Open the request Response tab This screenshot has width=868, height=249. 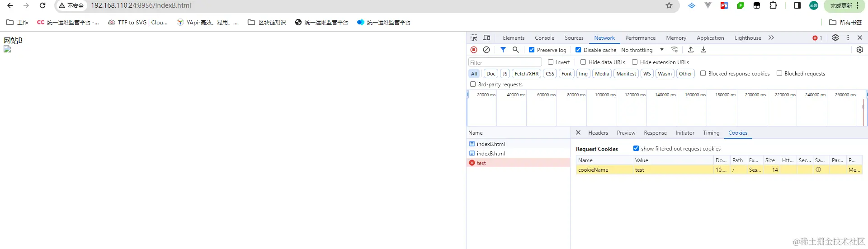point(655,133)
